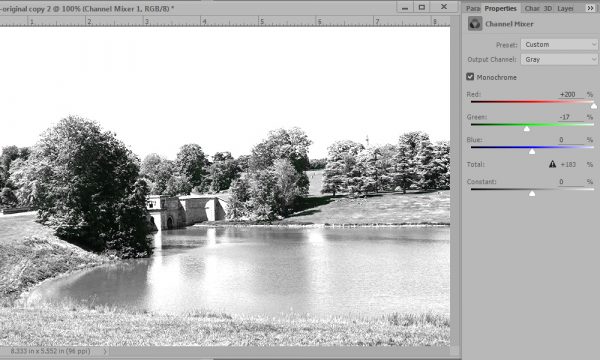
Task: Click the Red label
Action: (x=474, y=94)
